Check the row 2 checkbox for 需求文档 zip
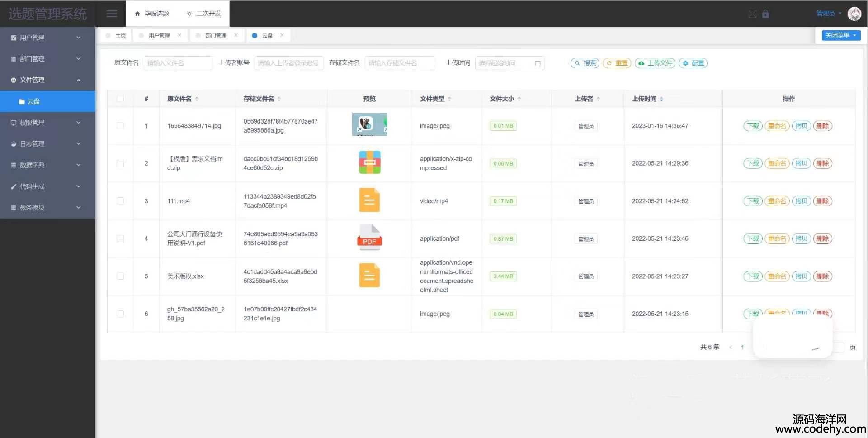 [120, 163]
